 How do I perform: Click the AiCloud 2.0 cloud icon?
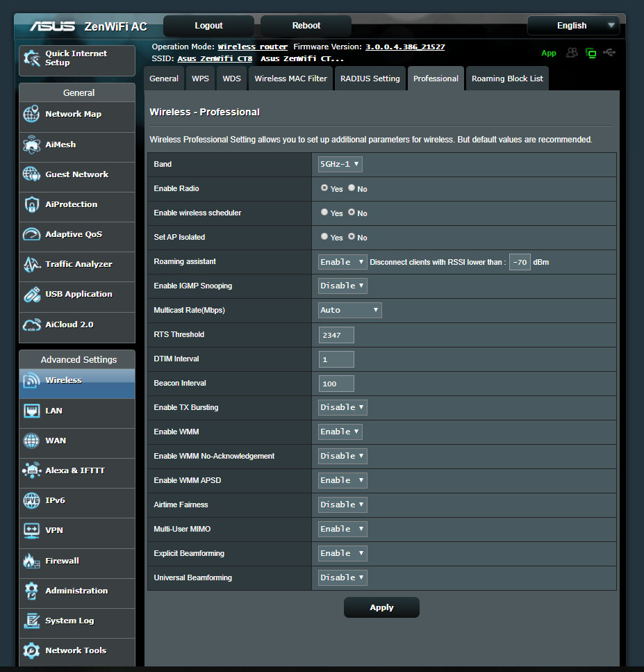coord(32,325)
